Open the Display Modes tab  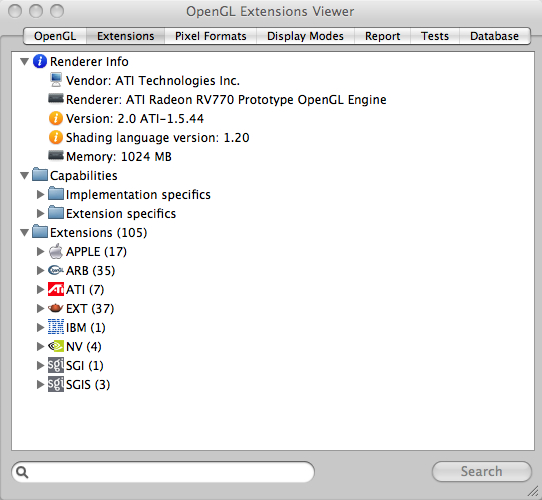tap(305, 36)
